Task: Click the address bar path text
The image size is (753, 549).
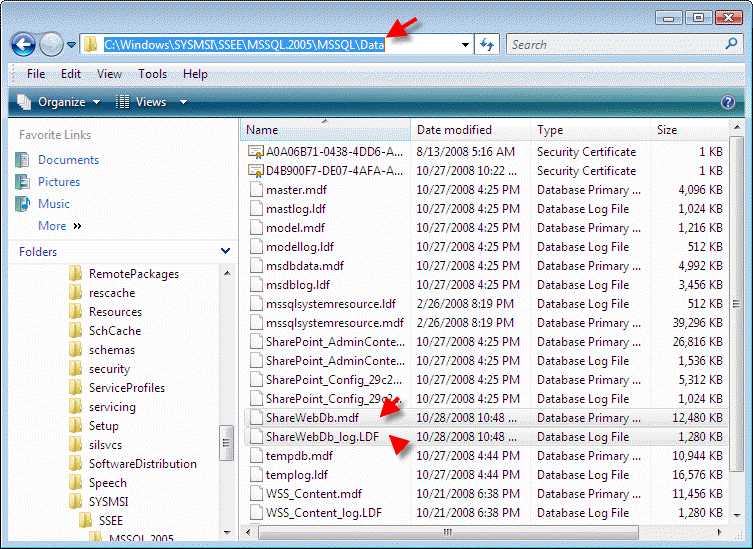Action: 244,45
